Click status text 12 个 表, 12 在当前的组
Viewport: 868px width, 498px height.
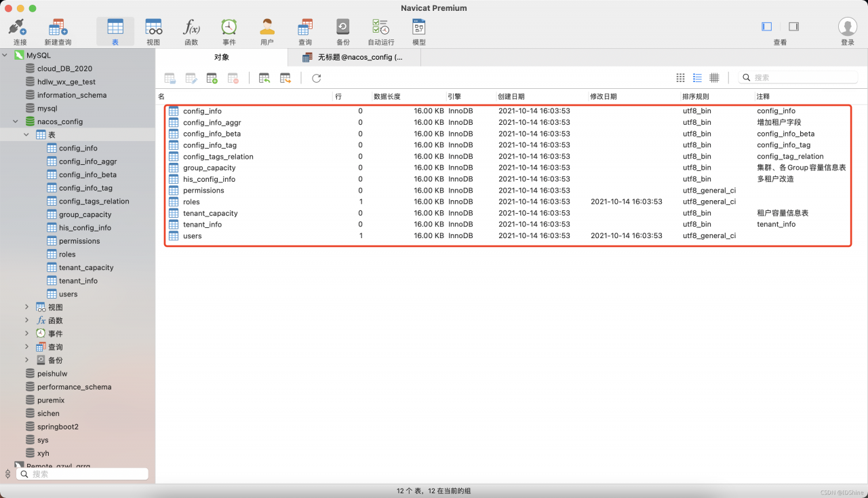[434, 491]
